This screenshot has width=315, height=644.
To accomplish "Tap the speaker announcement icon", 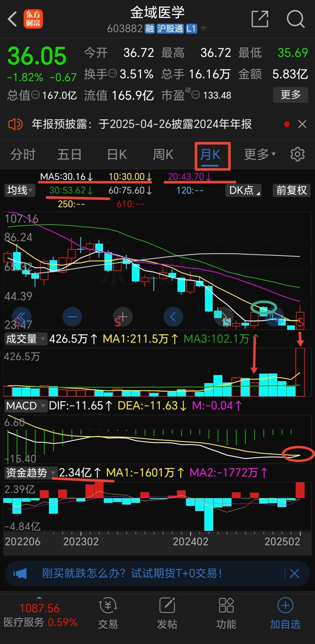I will 15,124.
